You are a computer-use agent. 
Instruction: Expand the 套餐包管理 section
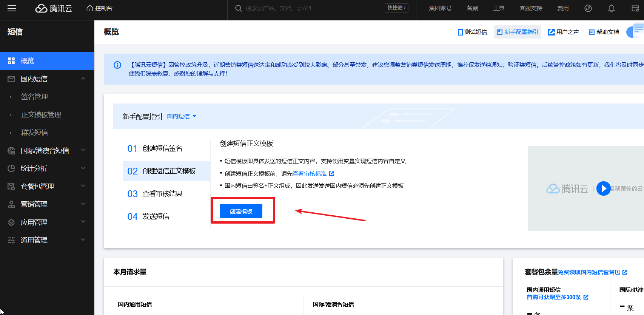83,186
